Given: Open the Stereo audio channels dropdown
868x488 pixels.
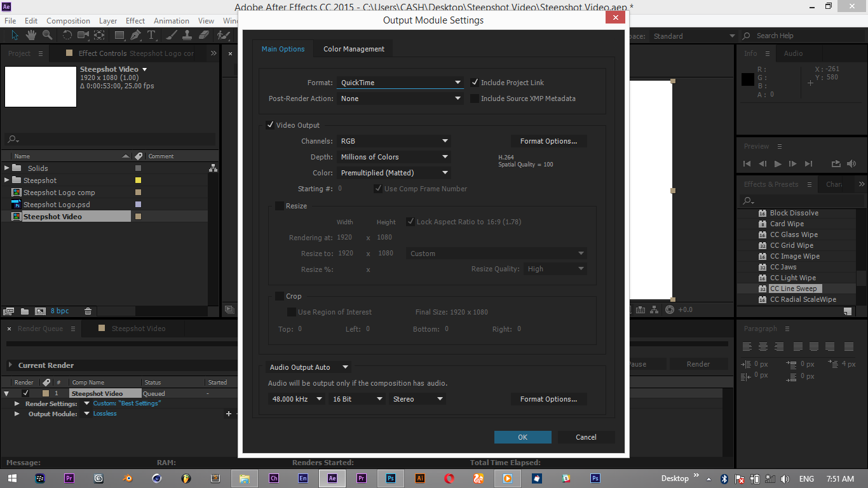Looking at the screenshot, I should pyautogui.click(x=417, y=399).
